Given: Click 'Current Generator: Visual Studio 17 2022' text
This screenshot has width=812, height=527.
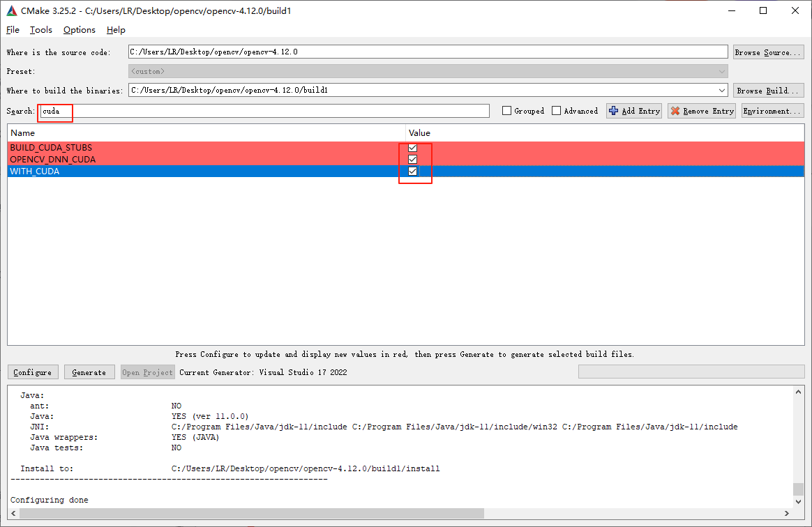Looking at the screenshot, I should [263, 372].
